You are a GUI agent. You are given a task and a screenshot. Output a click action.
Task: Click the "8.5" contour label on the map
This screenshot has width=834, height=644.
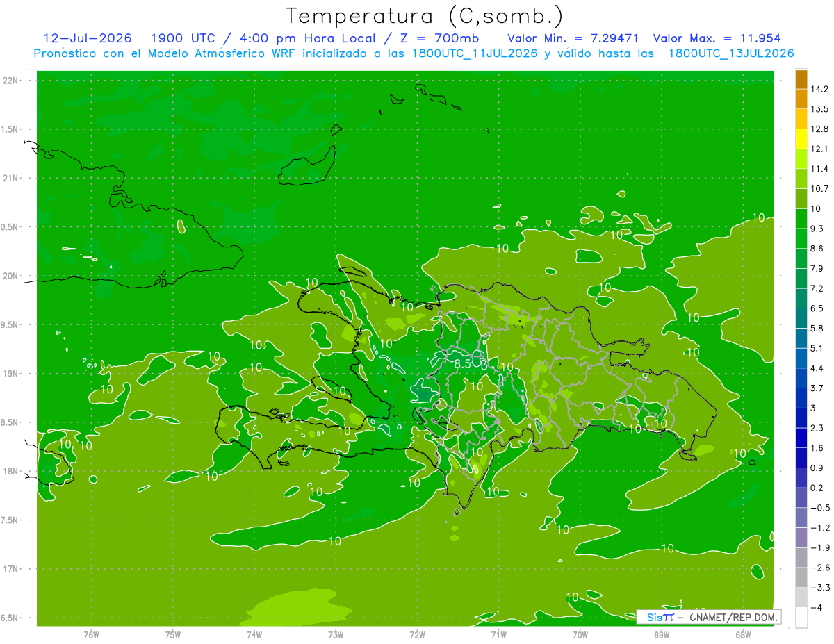(x=464, y=363)
